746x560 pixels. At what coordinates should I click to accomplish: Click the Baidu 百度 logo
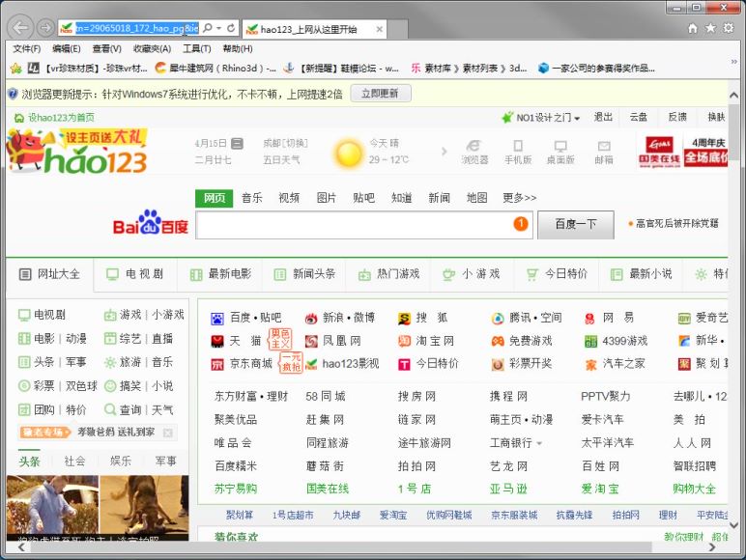click(x=150, y=223)
